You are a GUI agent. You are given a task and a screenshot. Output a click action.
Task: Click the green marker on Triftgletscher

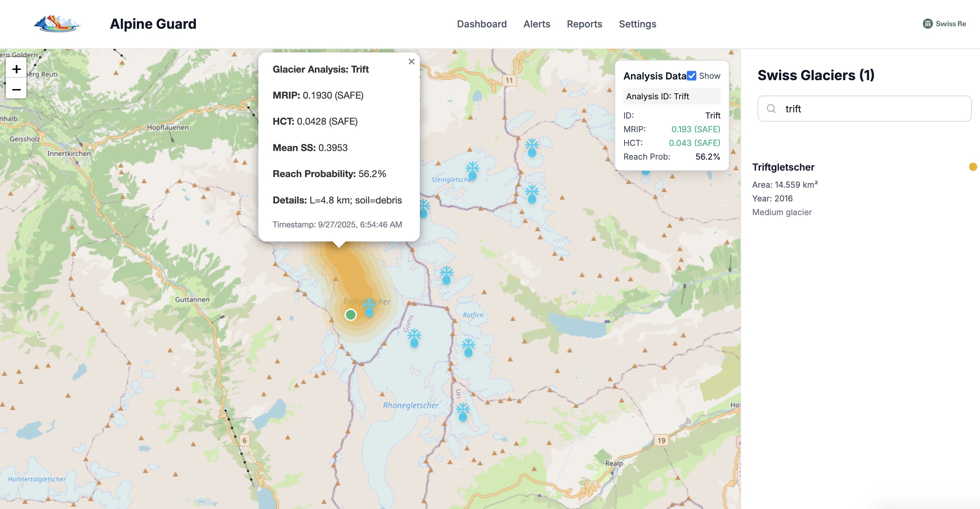350,314
